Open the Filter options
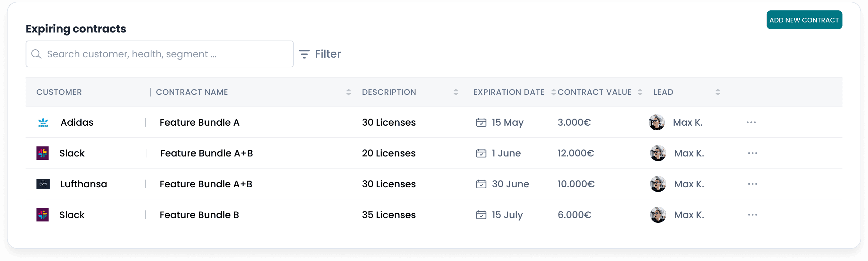 click(328, 54)
